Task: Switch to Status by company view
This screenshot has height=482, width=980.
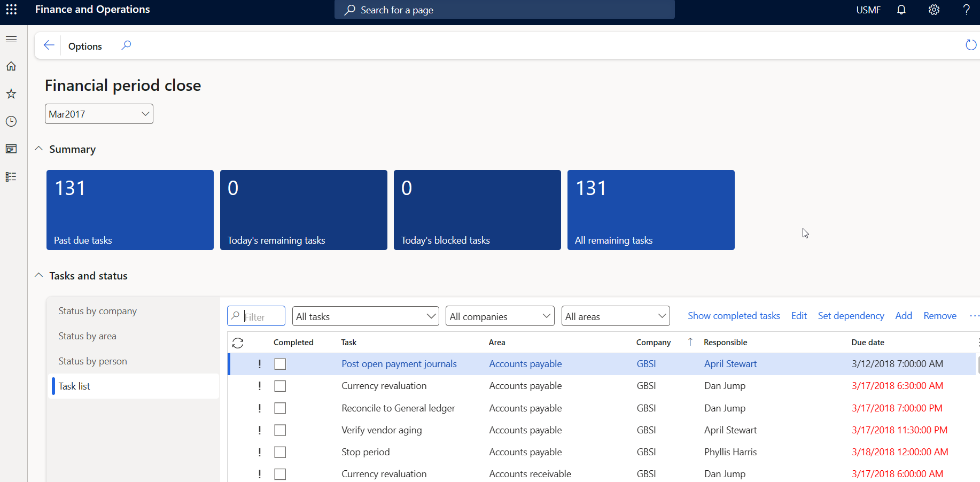Action: pos(97,310)
